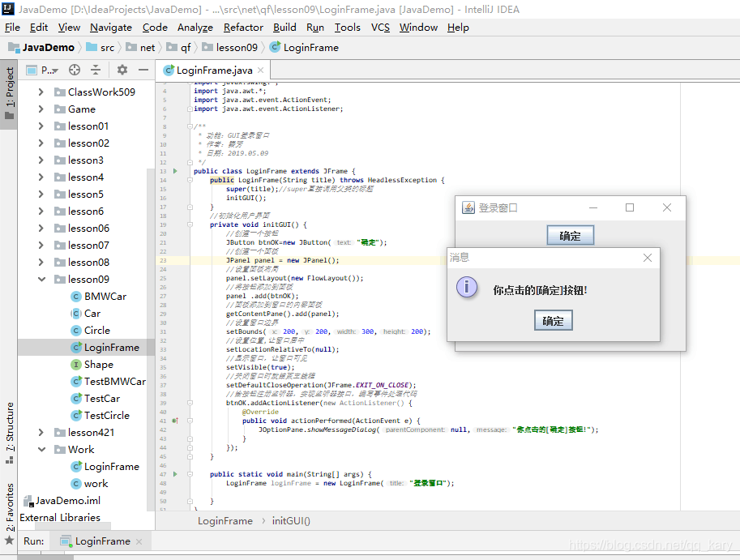740x560 pixels.
Task: Click the lesson09 breadcrumb in navigation bar
Action: 230,48
